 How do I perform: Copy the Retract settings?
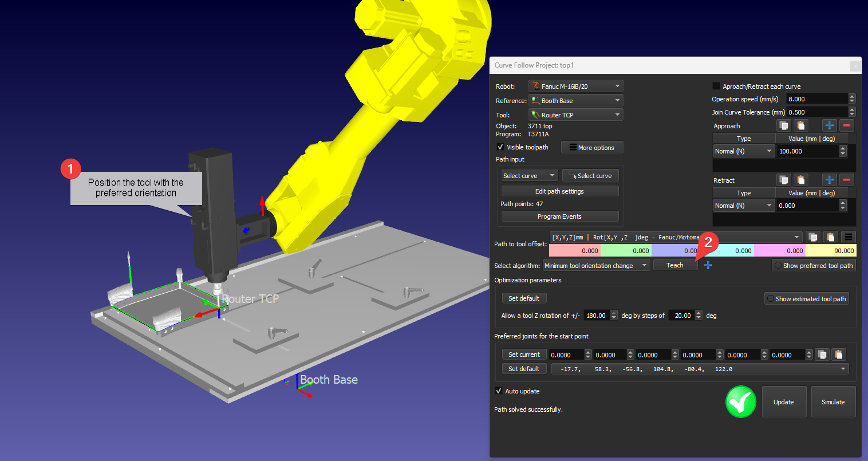pyautogui.click(x=783, y=180)
